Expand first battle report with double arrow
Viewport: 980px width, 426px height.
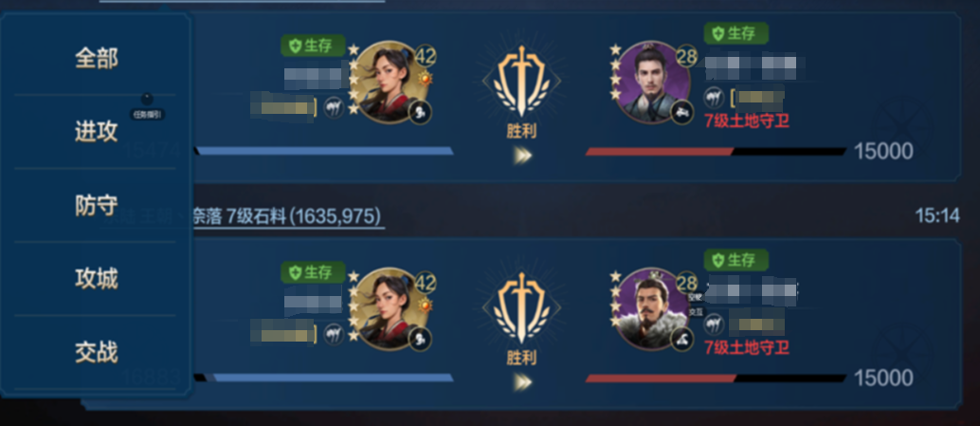(x=522, y=156)
